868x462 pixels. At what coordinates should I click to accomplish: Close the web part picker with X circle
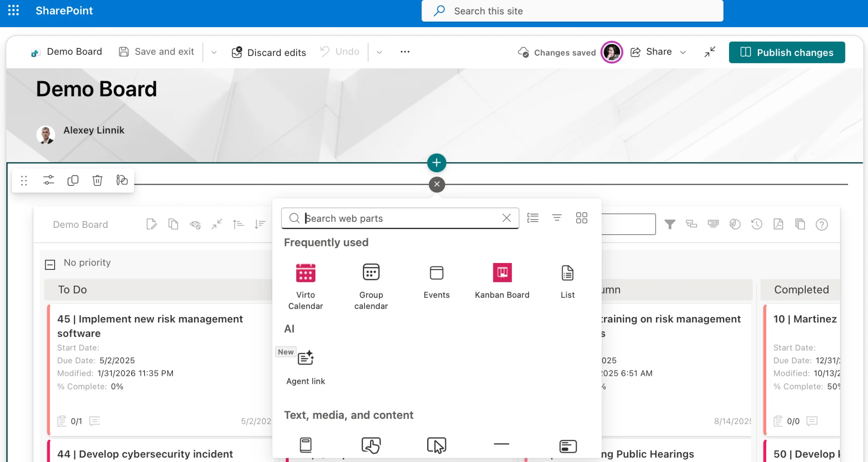click(x=437, y=185)
